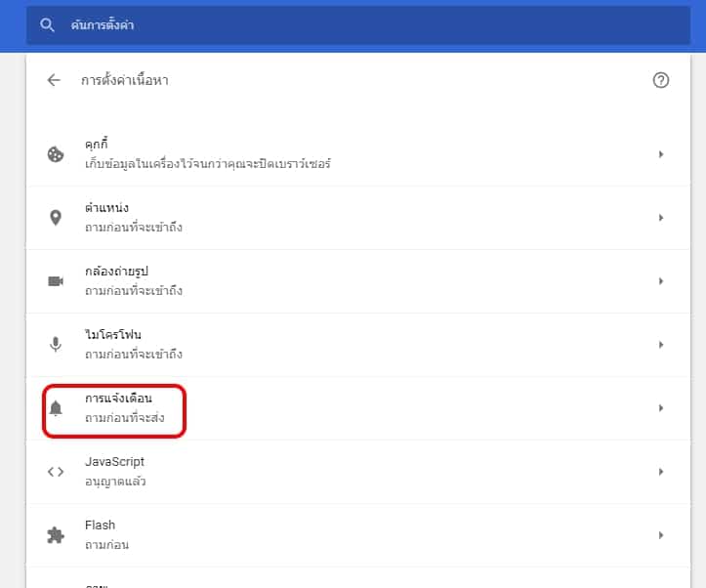This screenshot has height=588, width=706.
Task: Expand the กล้องถ่ายรูป row arrow
Action: (661, 281)
